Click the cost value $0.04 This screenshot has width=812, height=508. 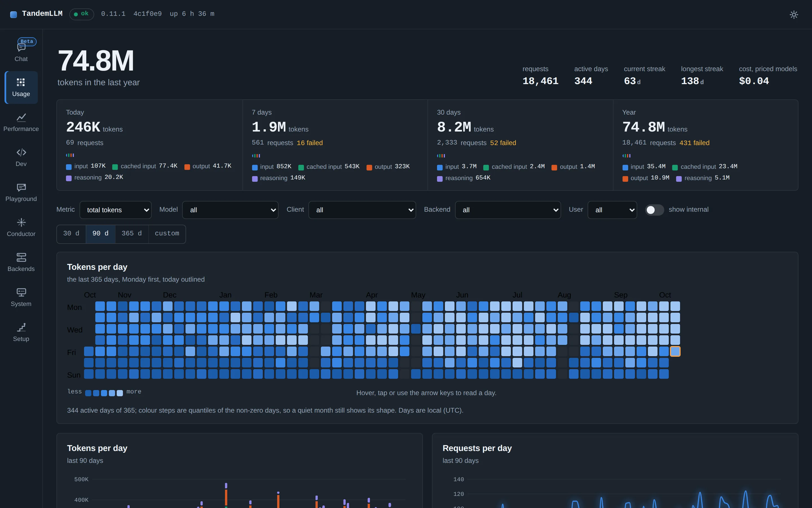click(754, 81)
